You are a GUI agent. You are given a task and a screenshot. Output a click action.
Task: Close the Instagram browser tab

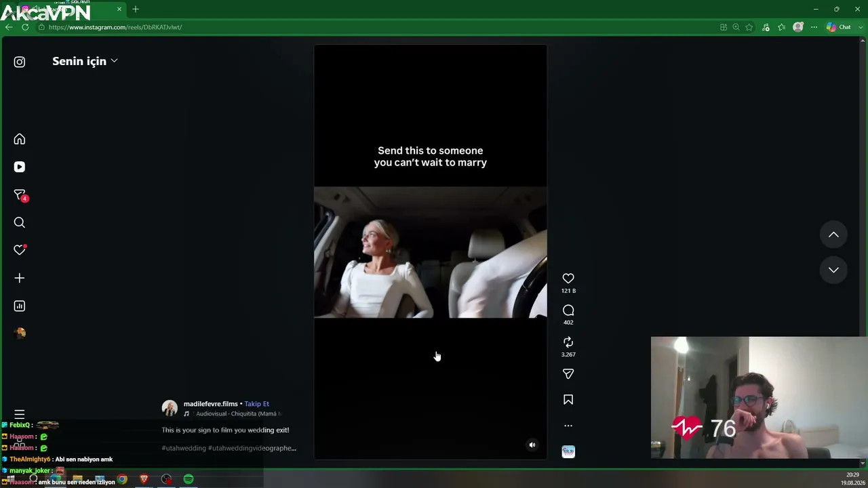(x=119, y=9)
